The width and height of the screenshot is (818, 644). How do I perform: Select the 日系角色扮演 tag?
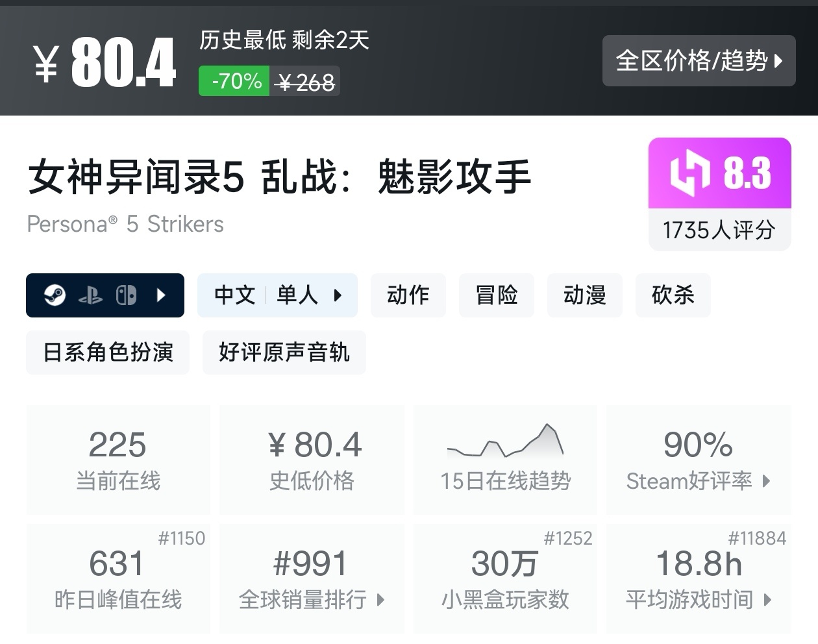click(x=108, y=353)
